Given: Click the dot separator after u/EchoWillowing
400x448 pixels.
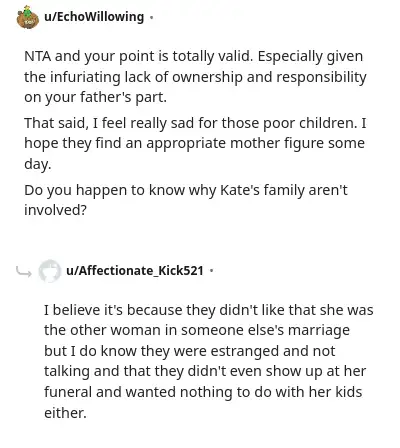Looking at the screenshot, I should pyautogui.click(x=151, y=17).
